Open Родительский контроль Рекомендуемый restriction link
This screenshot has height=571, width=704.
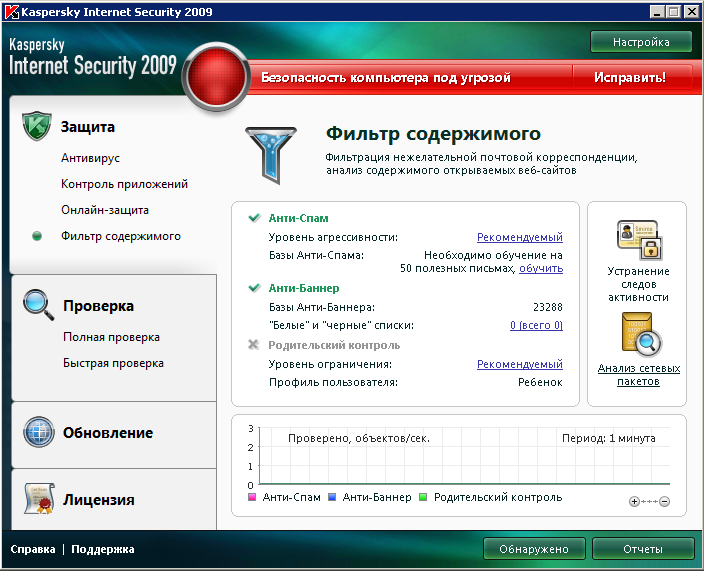(519, 364)
